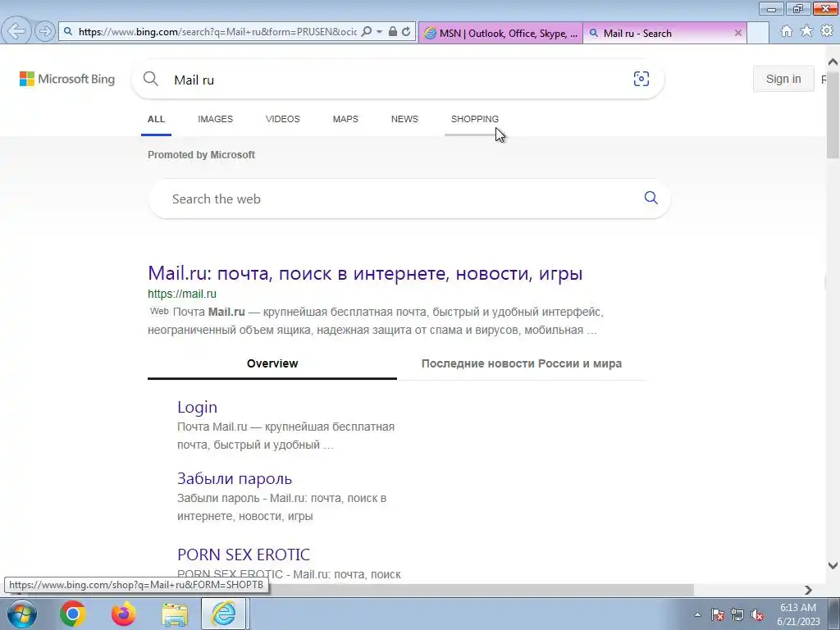Image resolution: width=840 pixels, height=630 pixels.
Task: Click the security lock icon in address bar
Action: tap(393, 32)
